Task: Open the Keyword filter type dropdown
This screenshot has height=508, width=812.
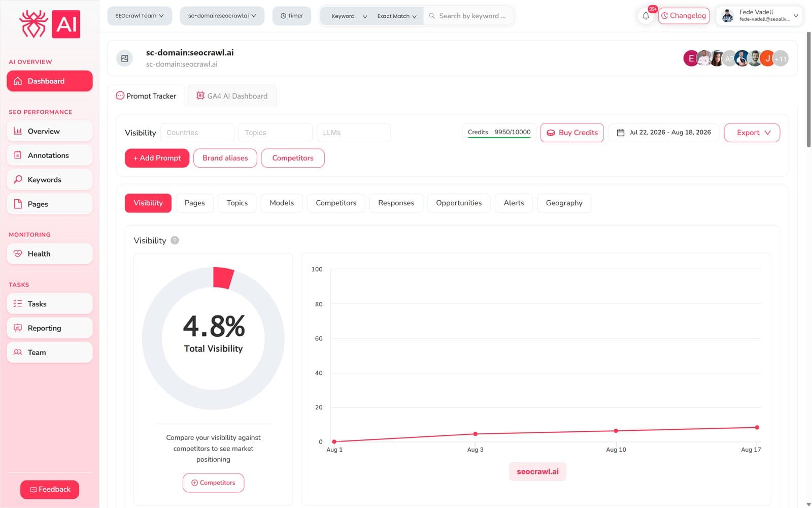Action: (x=349, y=16)
